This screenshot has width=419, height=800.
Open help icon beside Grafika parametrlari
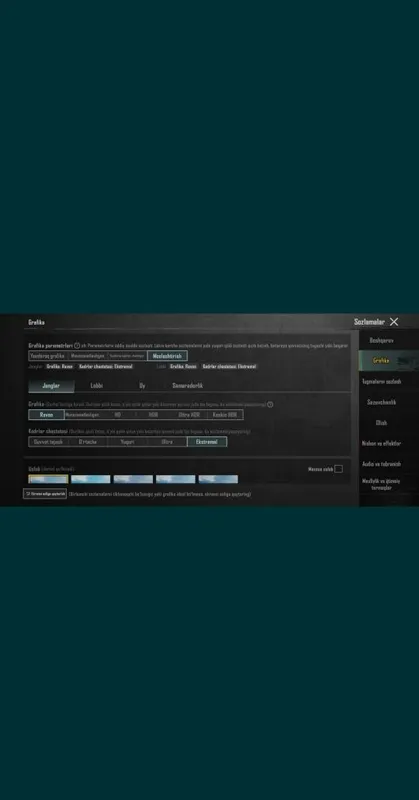(x=77, y=345)
